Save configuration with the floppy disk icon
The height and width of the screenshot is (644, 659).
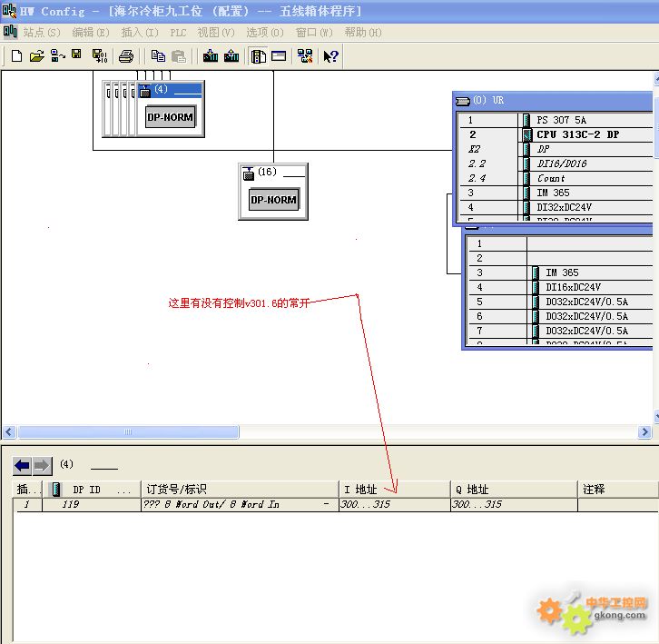click(76, 54)
